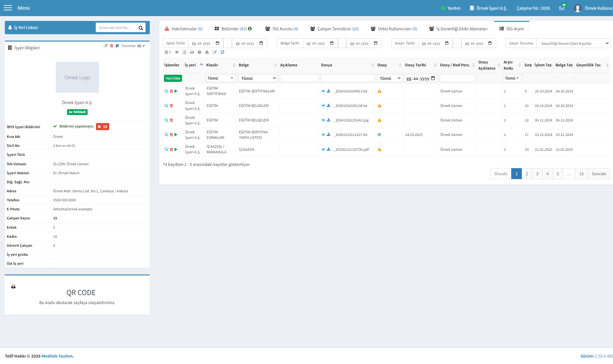This screenshot has width=613, height=364.
Task: Click the Excel export icon in table toolbar
Action: 184,52
